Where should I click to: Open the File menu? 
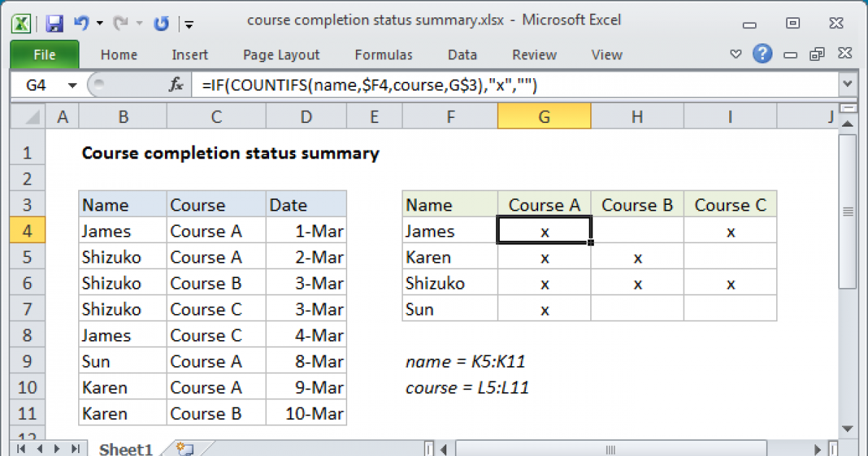tap(45, 54)
